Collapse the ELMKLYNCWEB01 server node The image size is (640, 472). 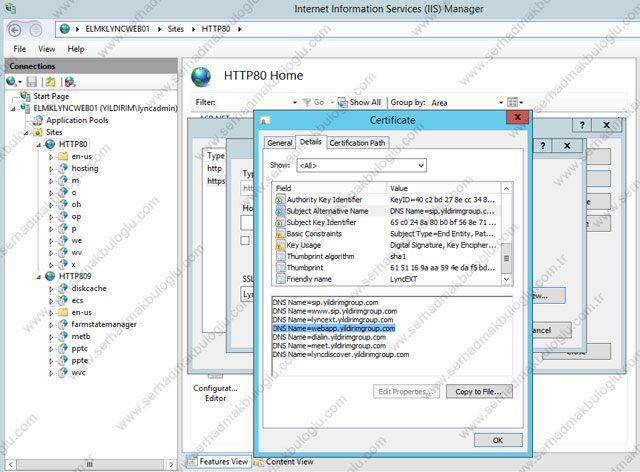click(14, 109)
